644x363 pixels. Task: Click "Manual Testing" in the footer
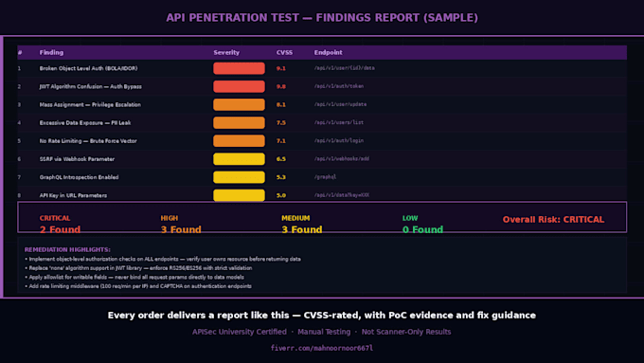324,332
